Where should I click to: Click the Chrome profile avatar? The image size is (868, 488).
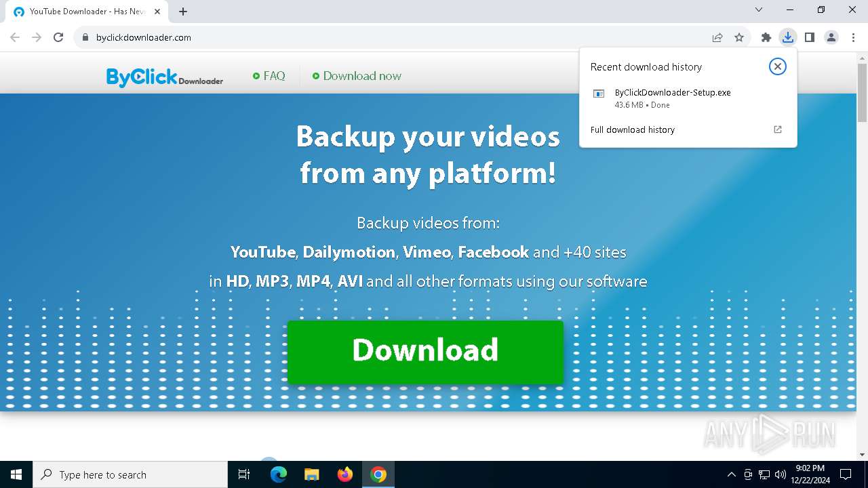pos(831,37)
